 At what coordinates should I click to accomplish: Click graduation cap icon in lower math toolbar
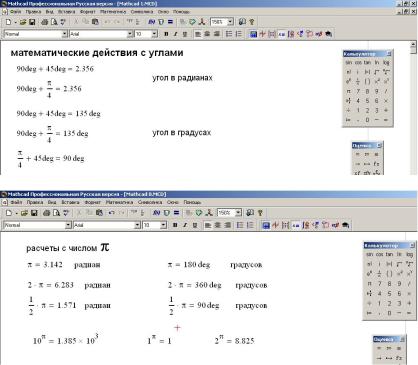[345, 225]
